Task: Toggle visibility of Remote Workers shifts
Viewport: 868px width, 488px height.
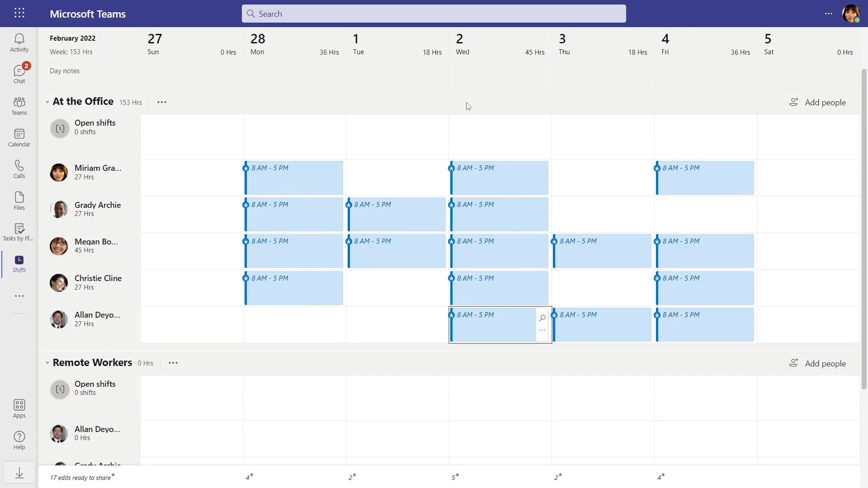Action: (47, 362)
